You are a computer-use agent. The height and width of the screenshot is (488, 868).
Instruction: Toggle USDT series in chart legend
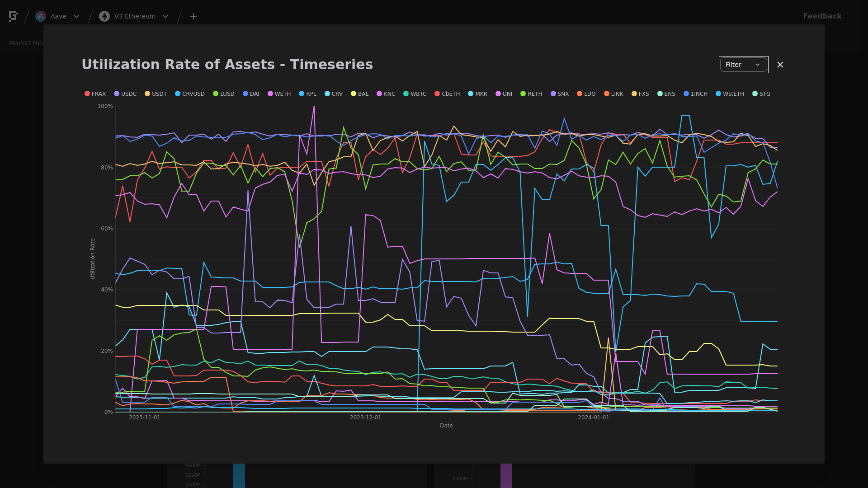[156, 94]
